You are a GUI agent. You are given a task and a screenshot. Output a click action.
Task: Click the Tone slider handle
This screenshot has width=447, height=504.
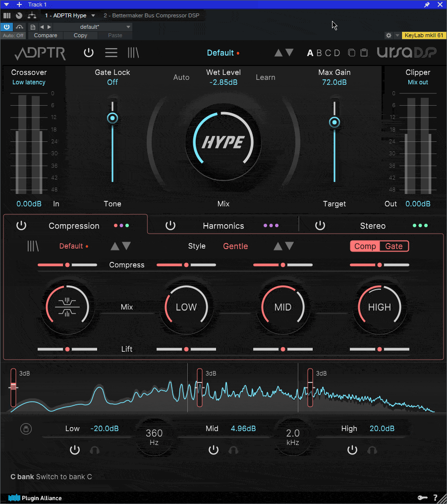112,118
